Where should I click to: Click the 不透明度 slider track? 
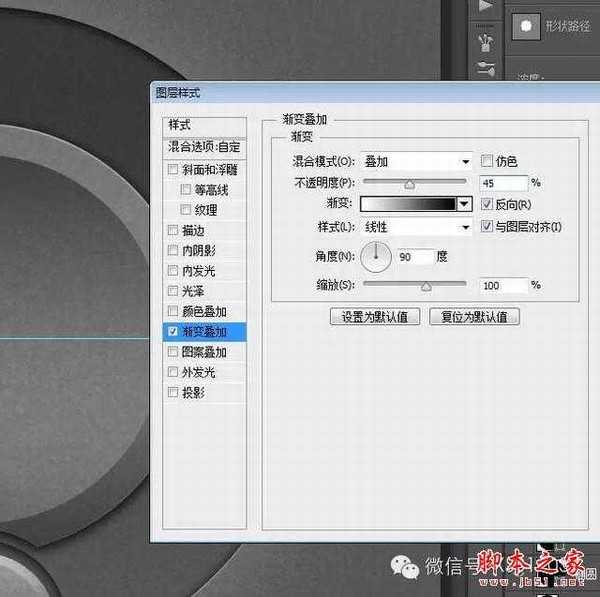[x=414, y=183]
